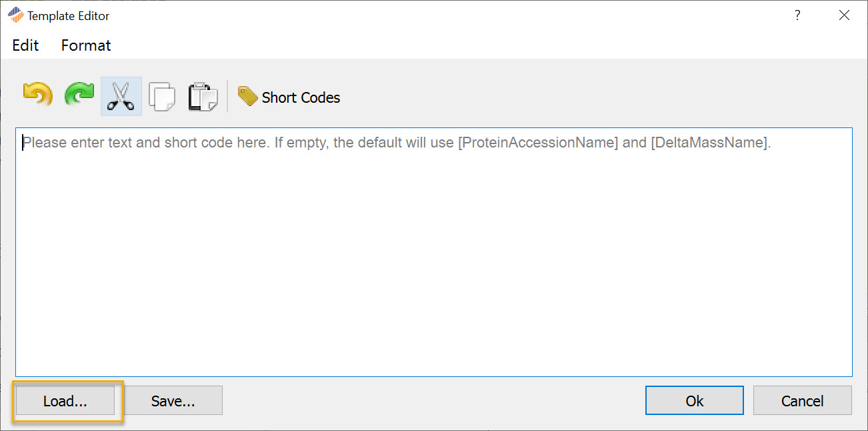Click the Cancel button

tap(803, 401)
